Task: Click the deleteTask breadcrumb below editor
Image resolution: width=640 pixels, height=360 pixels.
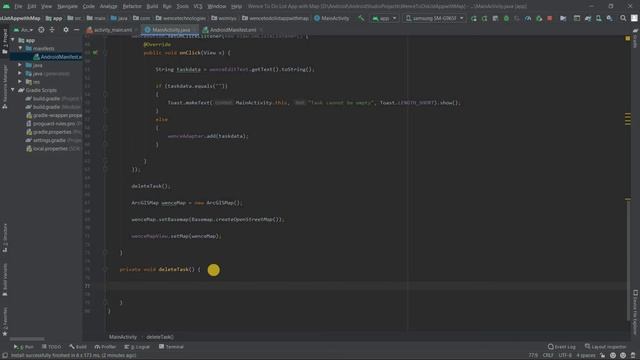Action: point(160,337)
